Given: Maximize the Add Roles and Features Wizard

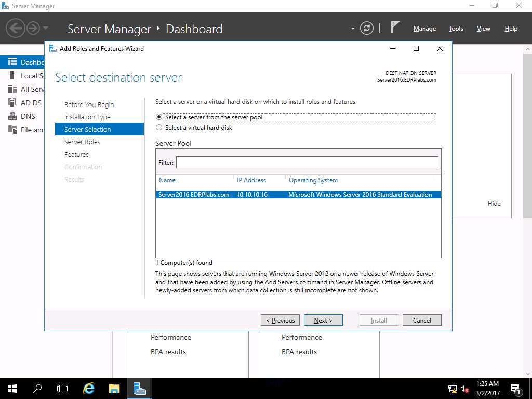Looking at the screenshot, I should click(416, 48).
